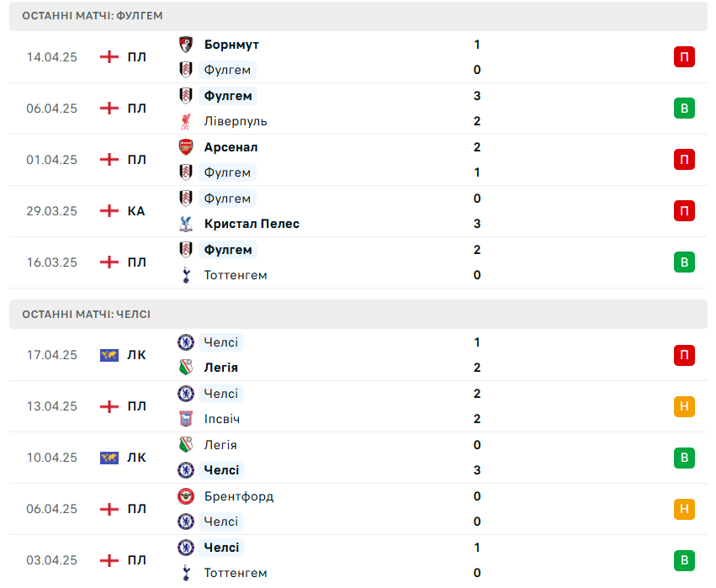Click red П result badge for Борнмут match

(684, 57)
